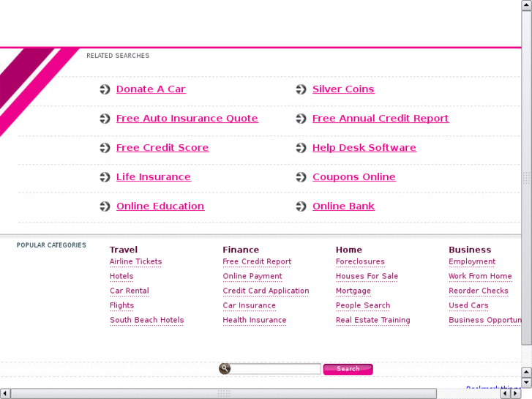532x399 pixels.
Task: Select the Hotels link under Travel
Action: coord(121,277)
